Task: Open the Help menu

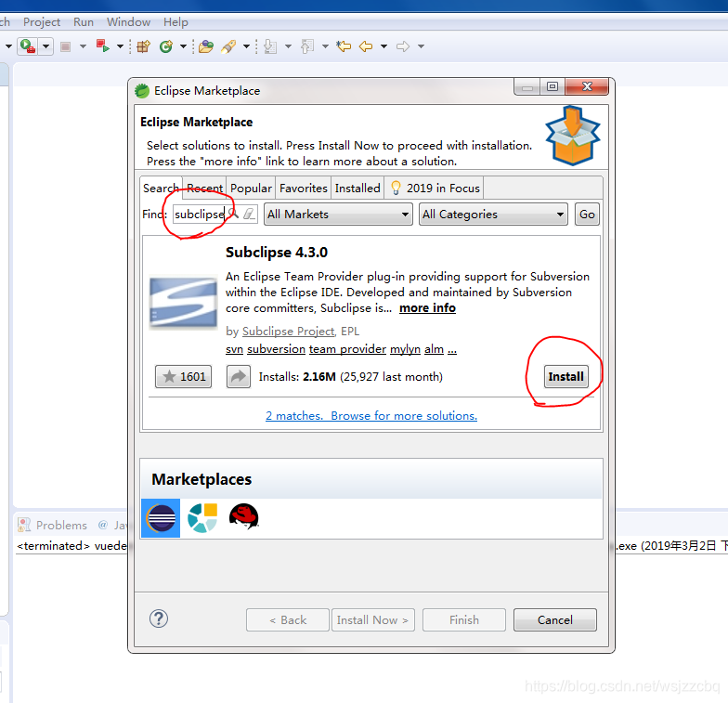Action: tap(175, 22)
